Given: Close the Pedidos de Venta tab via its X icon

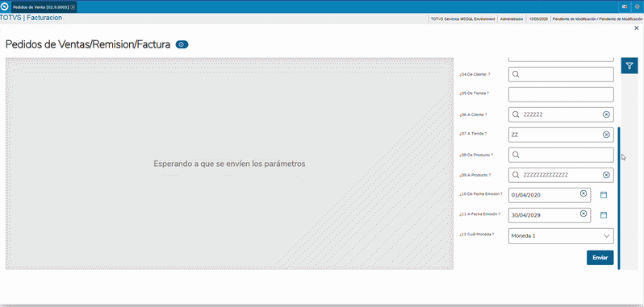Looking at the screenshot, I should 73,7.
